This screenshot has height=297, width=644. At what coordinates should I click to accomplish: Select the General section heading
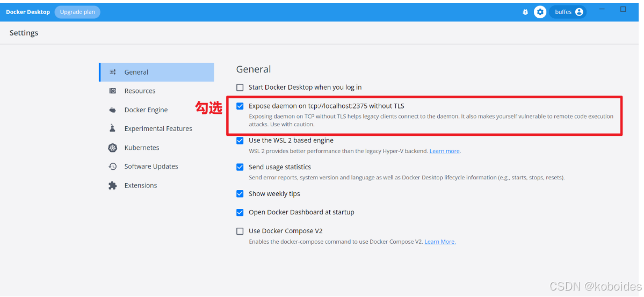pyautogui.click(x=254, y=69)
